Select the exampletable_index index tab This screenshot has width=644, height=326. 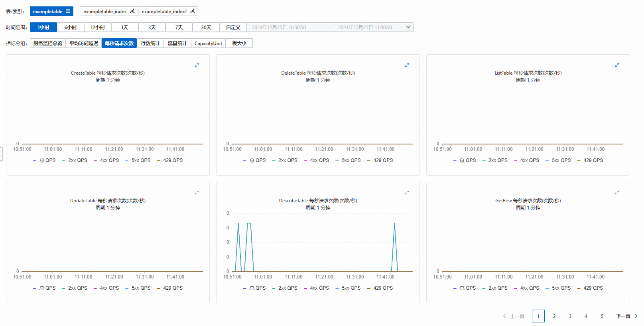(x=109, y=11)
